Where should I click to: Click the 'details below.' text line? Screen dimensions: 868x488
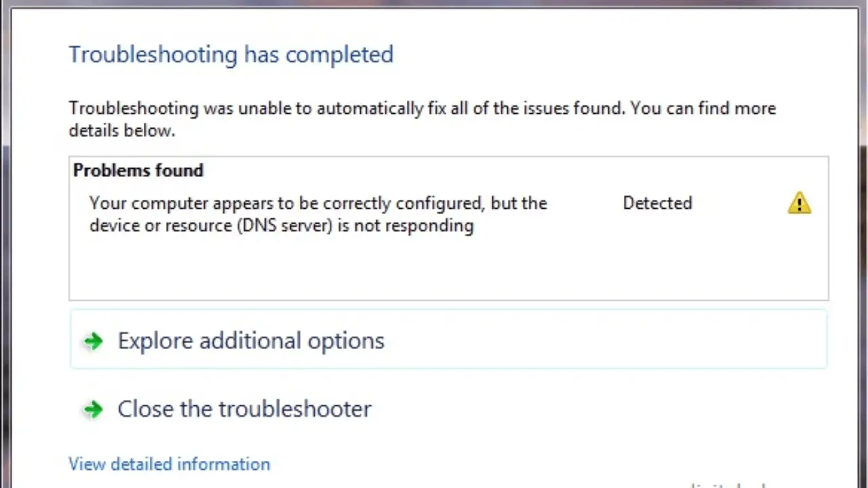(x=122, y=130)
